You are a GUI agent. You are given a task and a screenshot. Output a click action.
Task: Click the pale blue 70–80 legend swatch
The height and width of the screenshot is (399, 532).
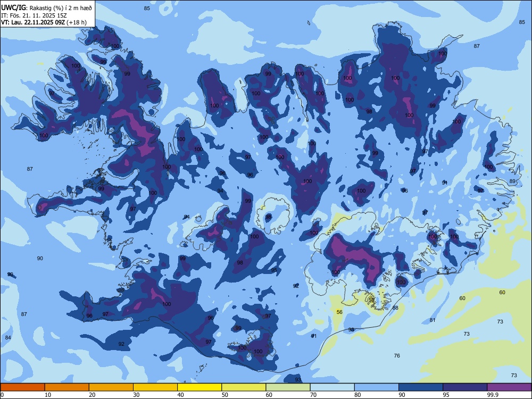(x=332, y=387)
